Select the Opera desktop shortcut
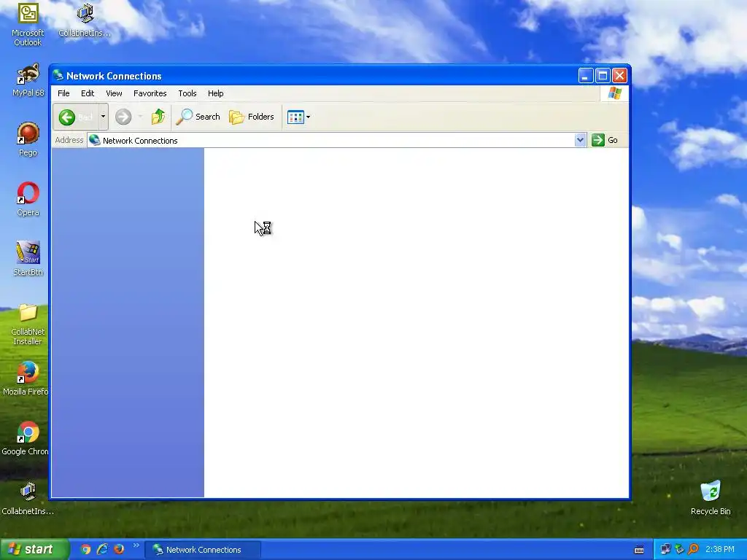 pos(28,200)
